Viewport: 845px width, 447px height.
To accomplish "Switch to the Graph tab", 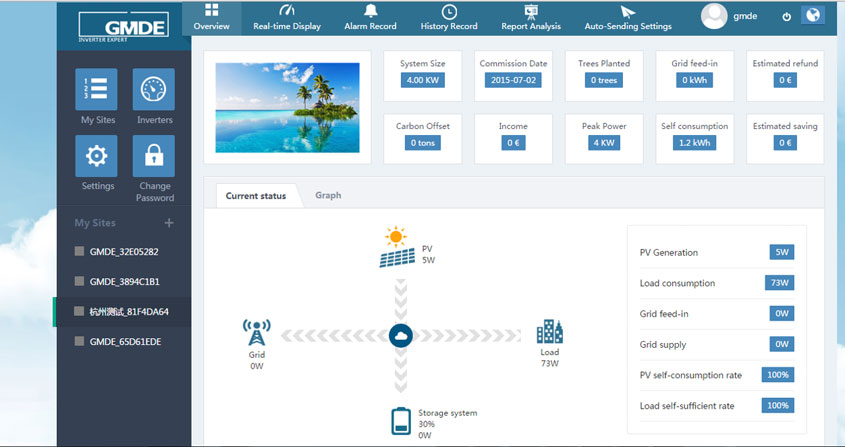I will click(x=328, y=195).
